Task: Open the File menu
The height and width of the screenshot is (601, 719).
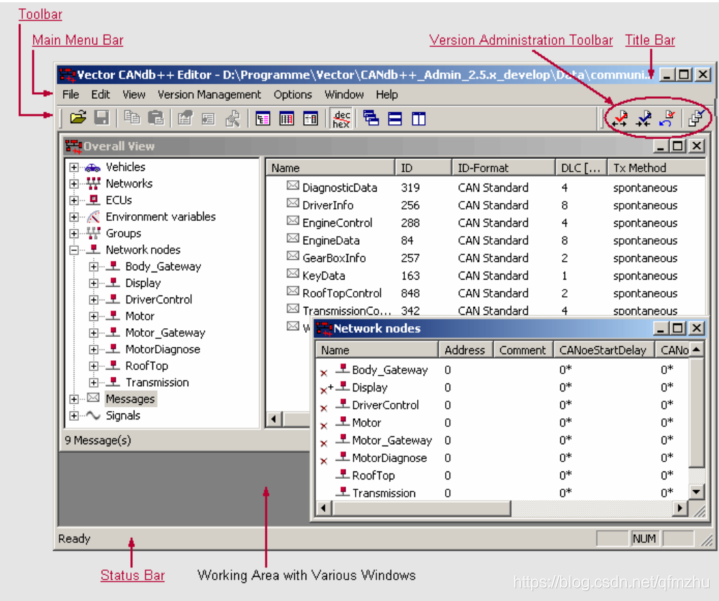Action: (x=70, y=94)
